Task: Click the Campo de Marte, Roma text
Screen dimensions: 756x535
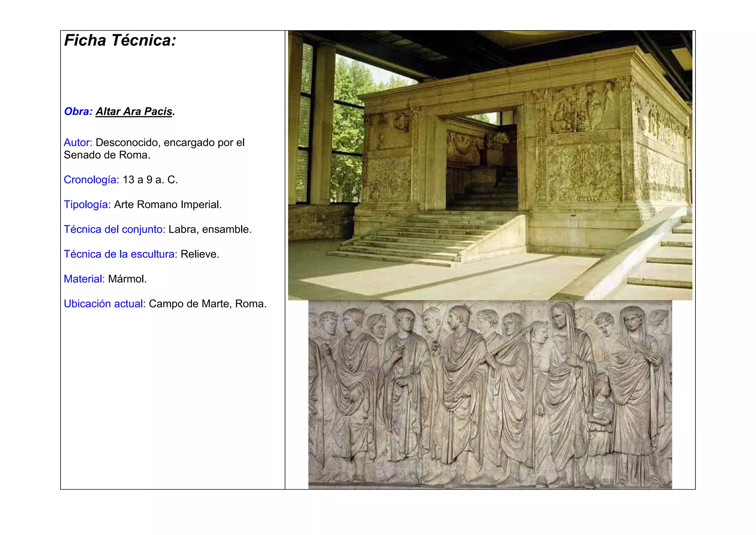Action: (207, 304)
